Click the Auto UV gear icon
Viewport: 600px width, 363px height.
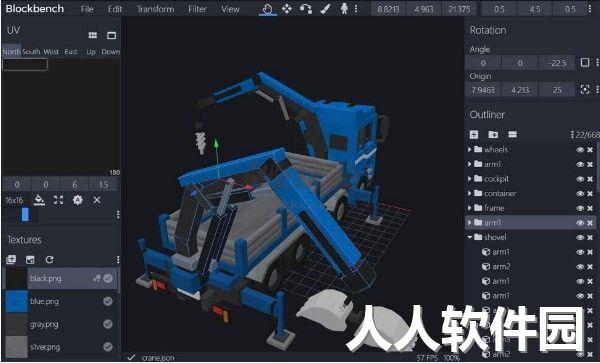pyautogui.click(x=78, y=200)
